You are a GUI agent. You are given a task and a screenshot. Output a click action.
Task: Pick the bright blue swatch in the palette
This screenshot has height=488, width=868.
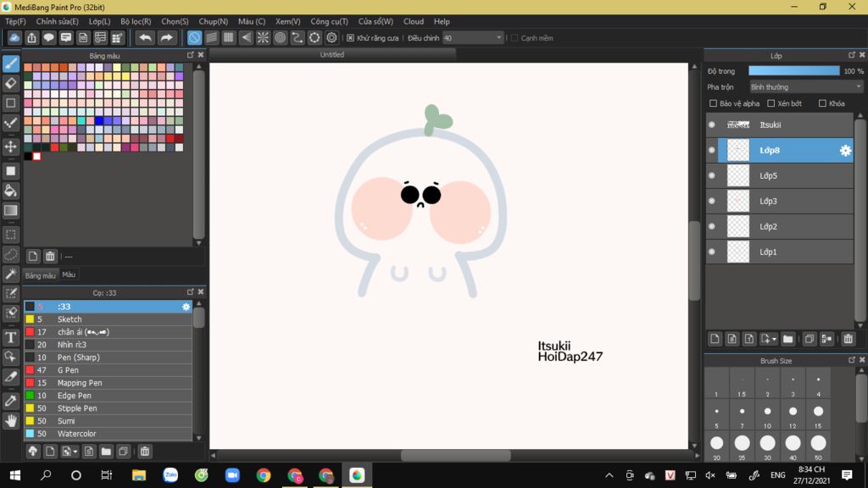point(100,120)
